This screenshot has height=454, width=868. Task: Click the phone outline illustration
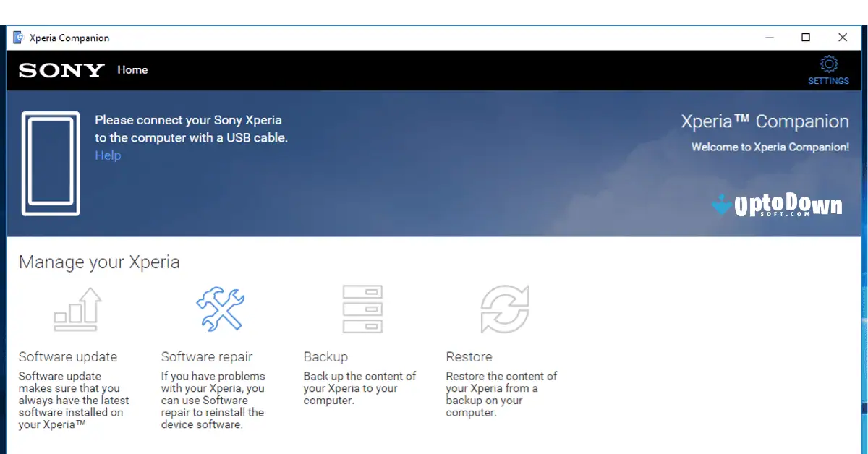coord(51,163)
